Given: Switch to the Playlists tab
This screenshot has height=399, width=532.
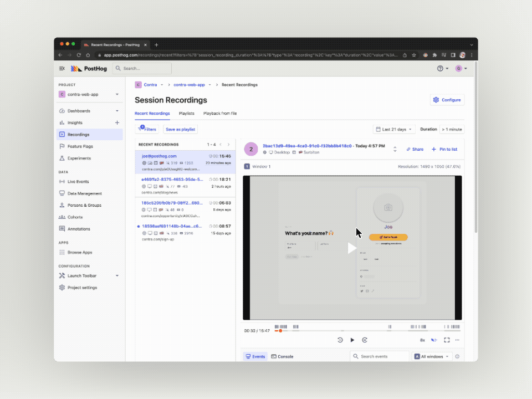Looking at the screenshot, I should pyautogui.click(x=186, y=113).
